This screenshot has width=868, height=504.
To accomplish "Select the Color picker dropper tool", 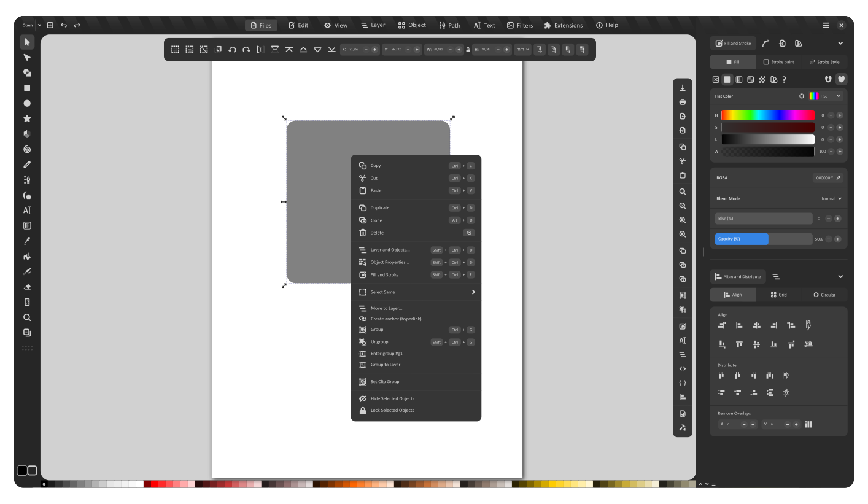I will 27,241.
